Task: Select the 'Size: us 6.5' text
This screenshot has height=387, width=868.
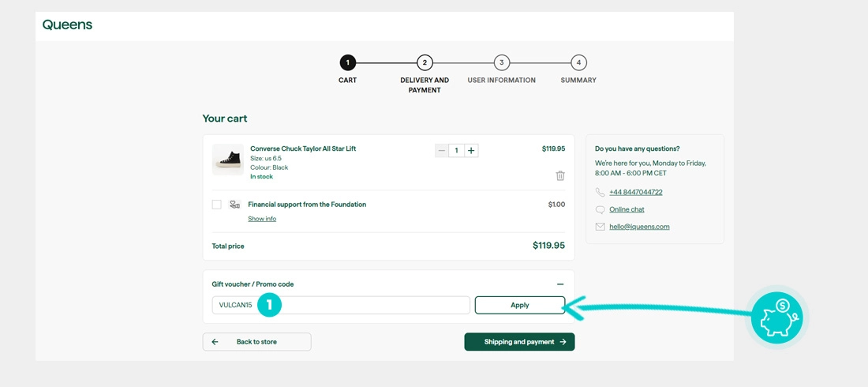Action: (266, 158)
